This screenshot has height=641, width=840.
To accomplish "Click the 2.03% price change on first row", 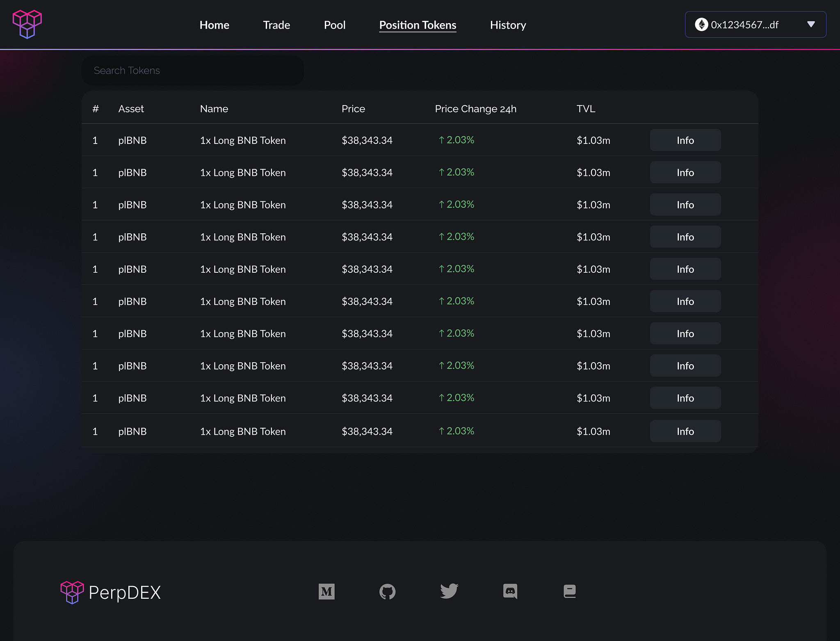I will tap(456, 140).
